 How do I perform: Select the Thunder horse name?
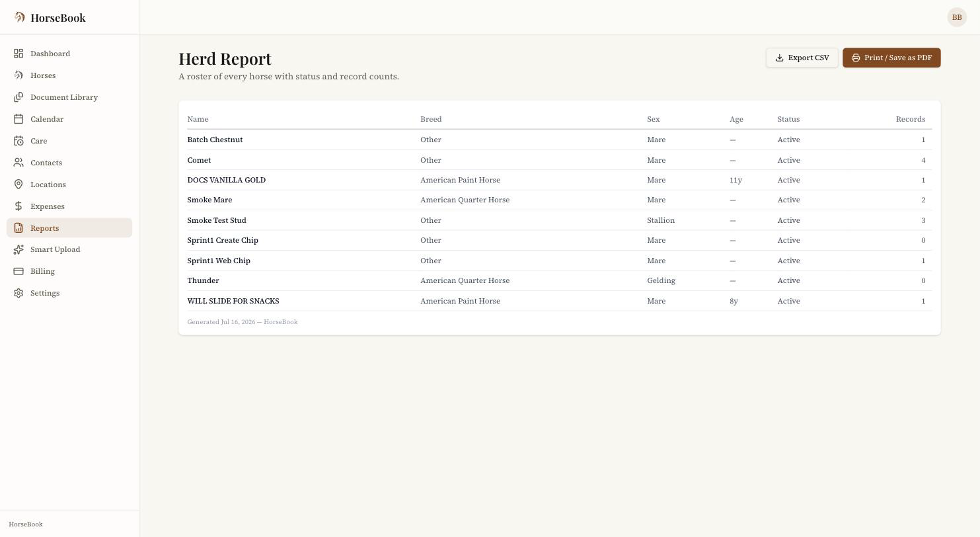203,280
